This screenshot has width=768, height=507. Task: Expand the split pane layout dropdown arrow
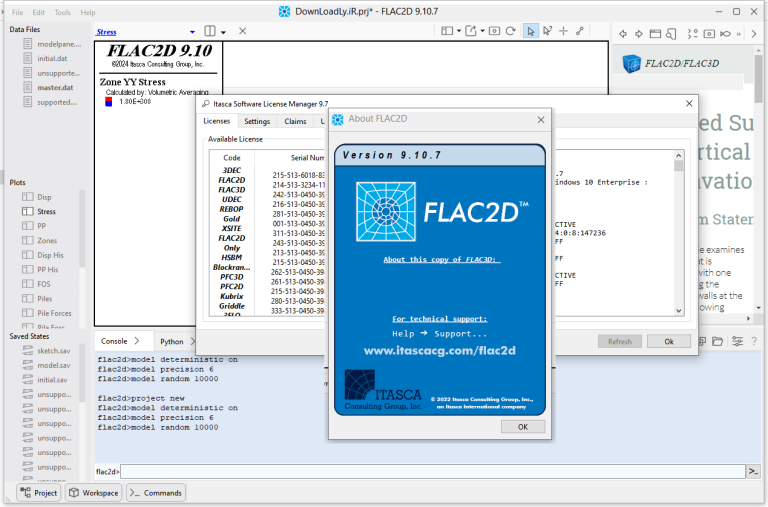tap(223, 32)
